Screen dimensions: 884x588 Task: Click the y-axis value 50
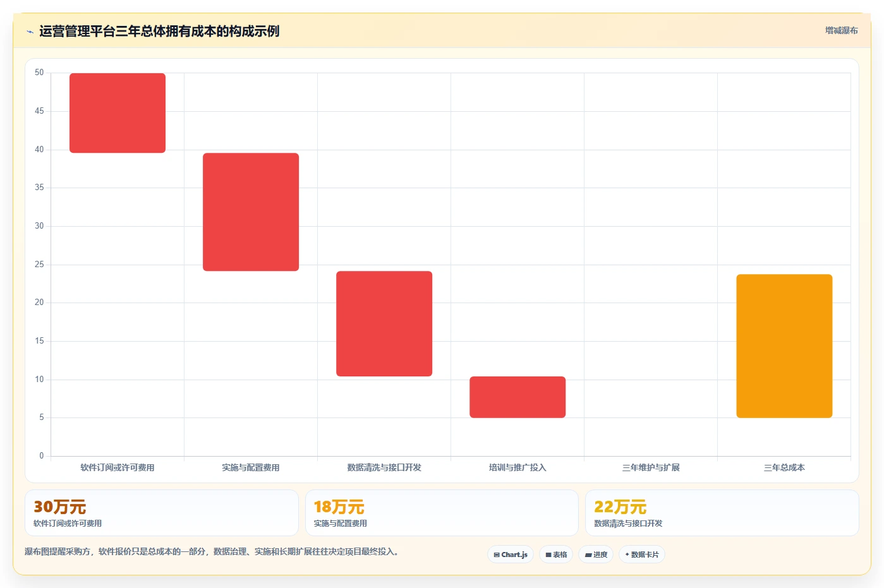coord(39,73)
